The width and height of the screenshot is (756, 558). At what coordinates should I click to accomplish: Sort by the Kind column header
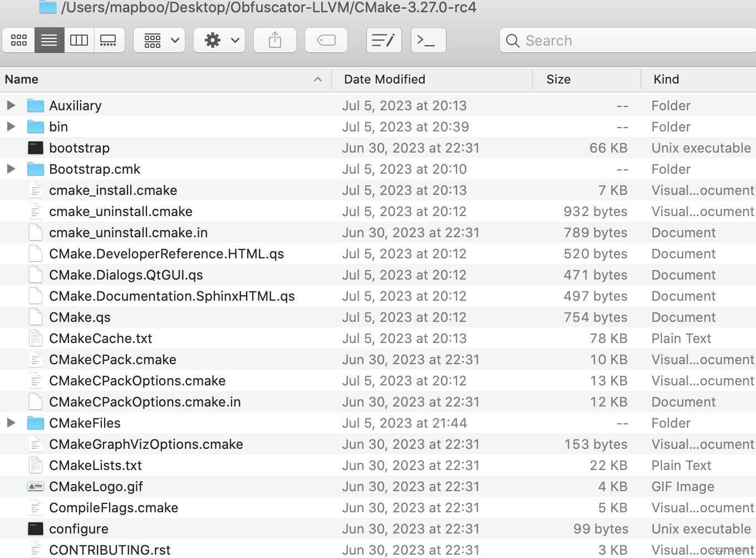point(699,79)
